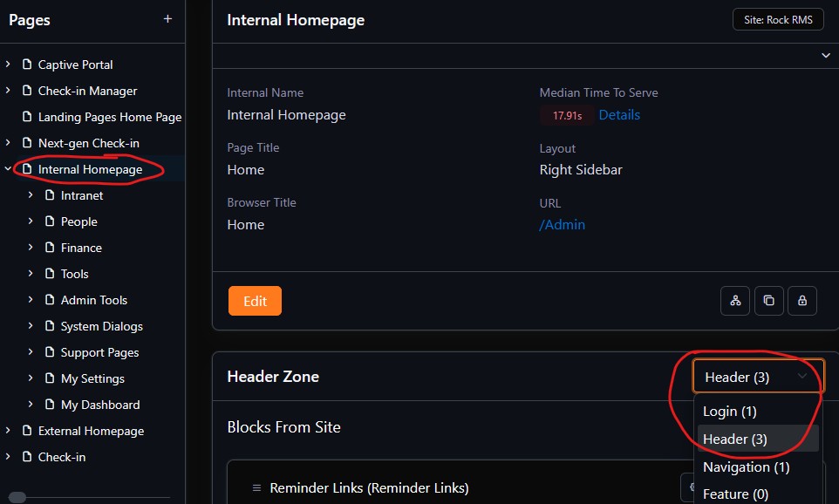Screen dimensions: 839x504
Task: Open the Header (3) zone dropdown
Action: (x=757, y=377)
